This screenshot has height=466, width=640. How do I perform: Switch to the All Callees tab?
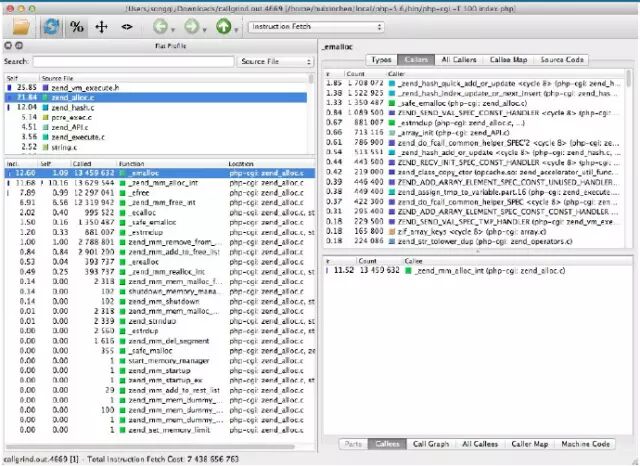click(480, 444)
